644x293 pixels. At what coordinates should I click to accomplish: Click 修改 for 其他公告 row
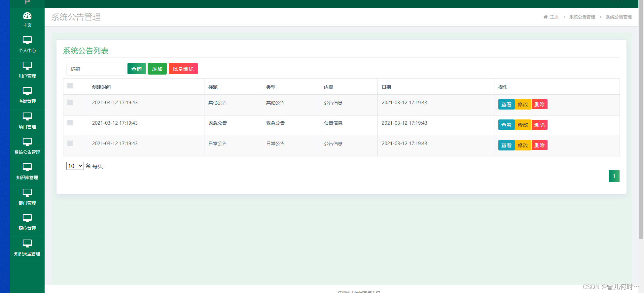click(x=523, y=104)
